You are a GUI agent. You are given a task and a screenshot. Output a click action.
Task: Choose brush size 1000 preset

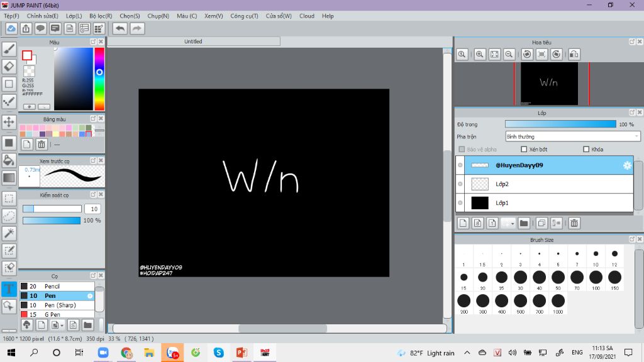pos(558,304)
